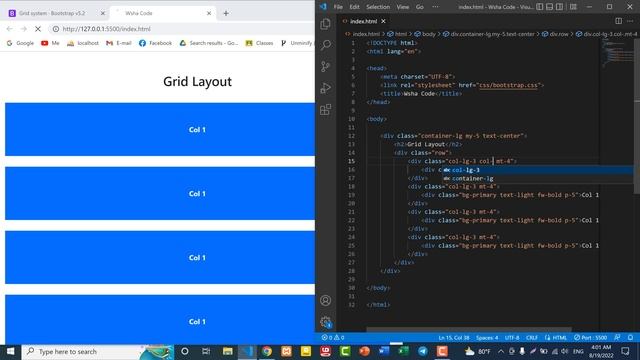Show errors and warnings in status bar
Screen dimensions: 640x360
333,338
